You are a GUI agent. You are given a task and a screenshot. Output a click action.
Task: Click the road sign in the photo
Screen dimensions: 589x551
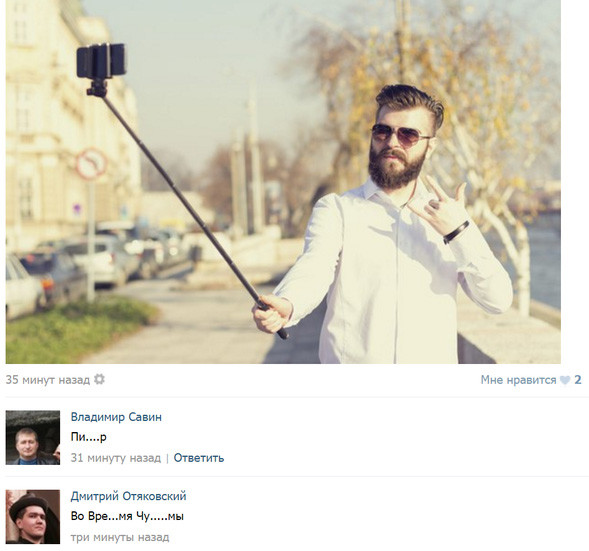point(91,164)
